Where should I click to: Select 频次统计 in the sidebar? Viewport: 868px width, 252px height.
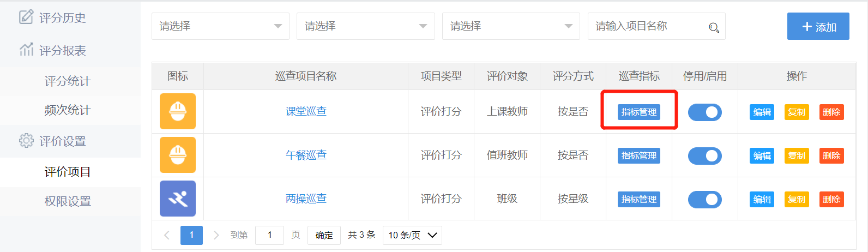[x=68, y=110]
